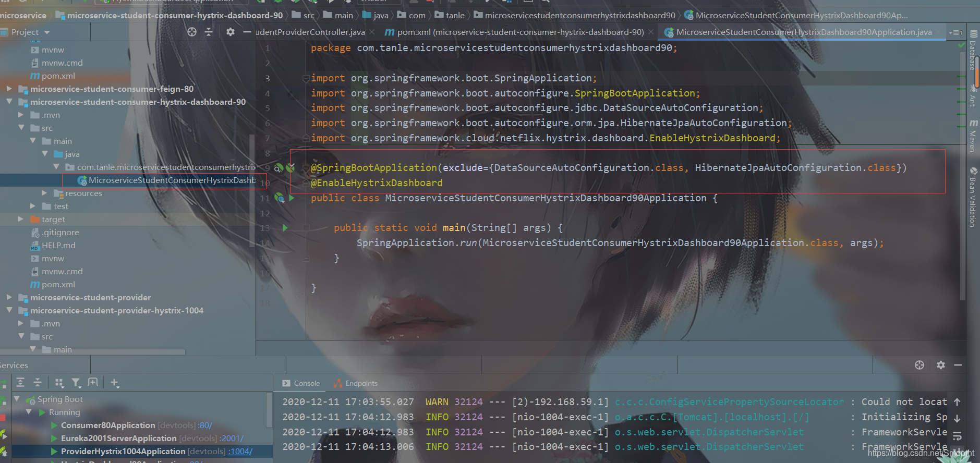This screenshot has width=980, height=463.
Task: Switch to pom.xml hystrix-dashboard-90 tab
Action: [x=514, y=32]
